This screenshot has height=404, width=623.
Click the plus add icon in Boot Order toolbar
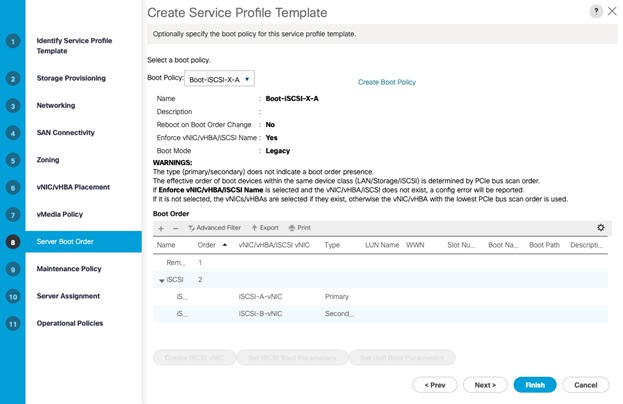(161, 228)
